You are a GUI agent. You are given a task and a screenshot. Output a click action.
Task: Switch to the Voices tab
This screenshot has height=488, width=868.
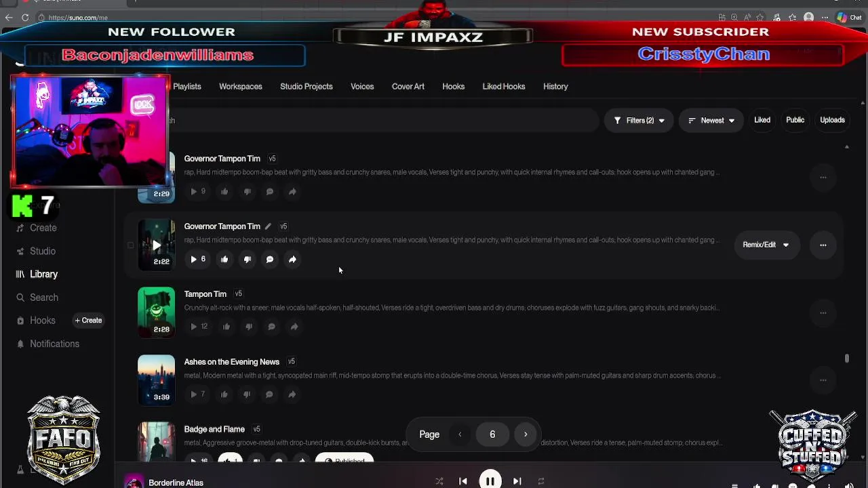tap(362, 87)
